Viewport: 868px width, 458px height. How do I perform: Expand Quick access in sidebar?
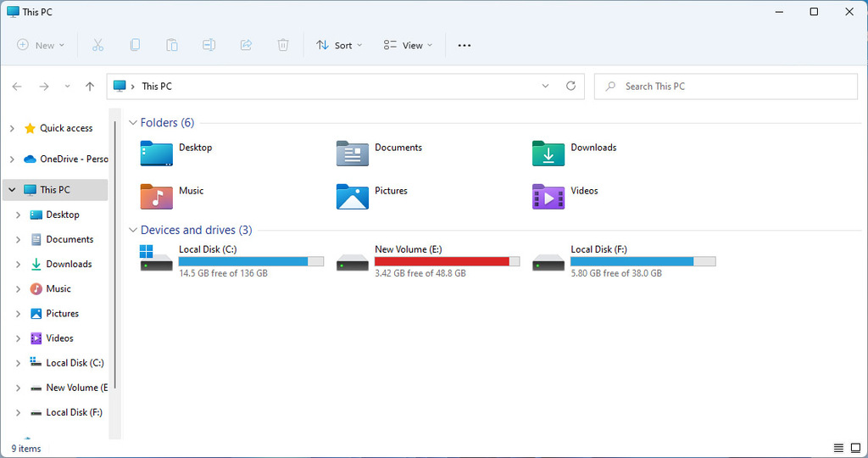(x=12, y=128)
